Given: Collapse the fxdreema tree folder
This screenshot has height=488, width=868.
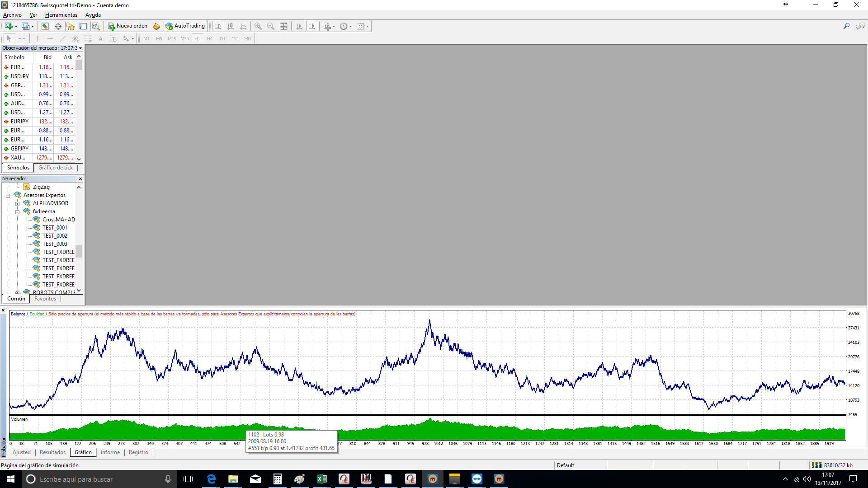Looking at the screenshot, I should pos(18,212).
